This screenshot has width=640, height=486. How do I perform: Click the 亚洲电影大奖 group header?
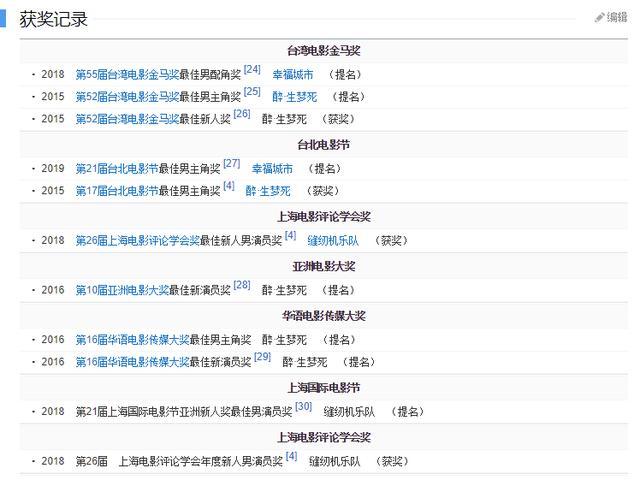click(324, 266)
